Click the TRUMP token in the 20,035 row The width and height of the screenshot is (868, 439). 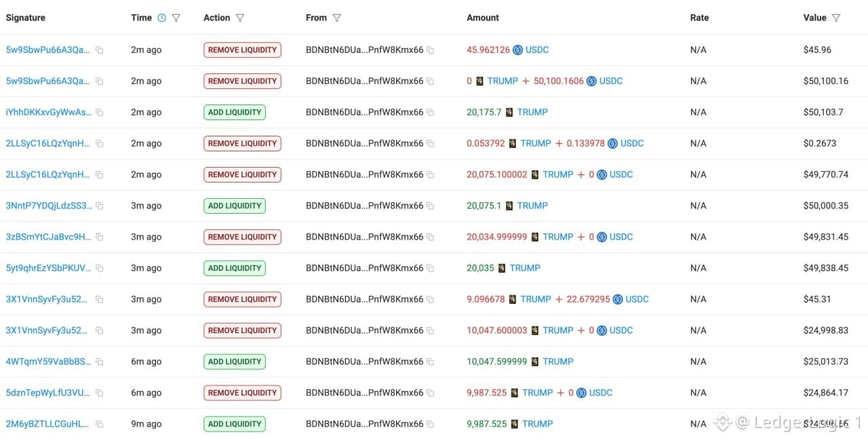tap(525, 269)
